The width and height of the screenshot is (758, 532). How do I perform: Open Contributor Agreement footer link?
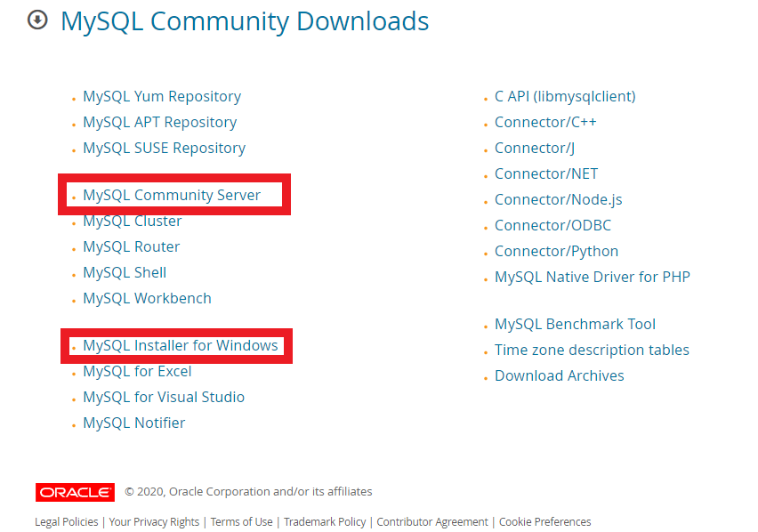coord(432,522)
